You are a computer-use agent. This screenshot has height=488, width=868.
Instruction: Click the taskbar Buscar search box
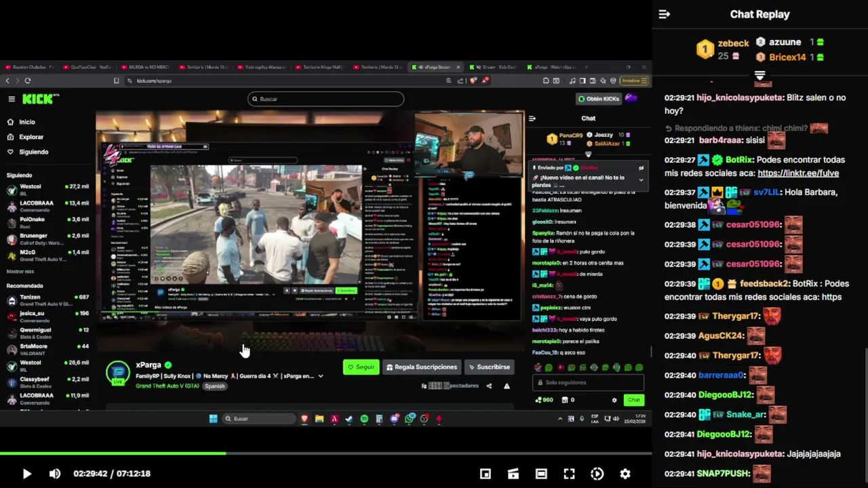pyautogui.click(x=258, y=419)
